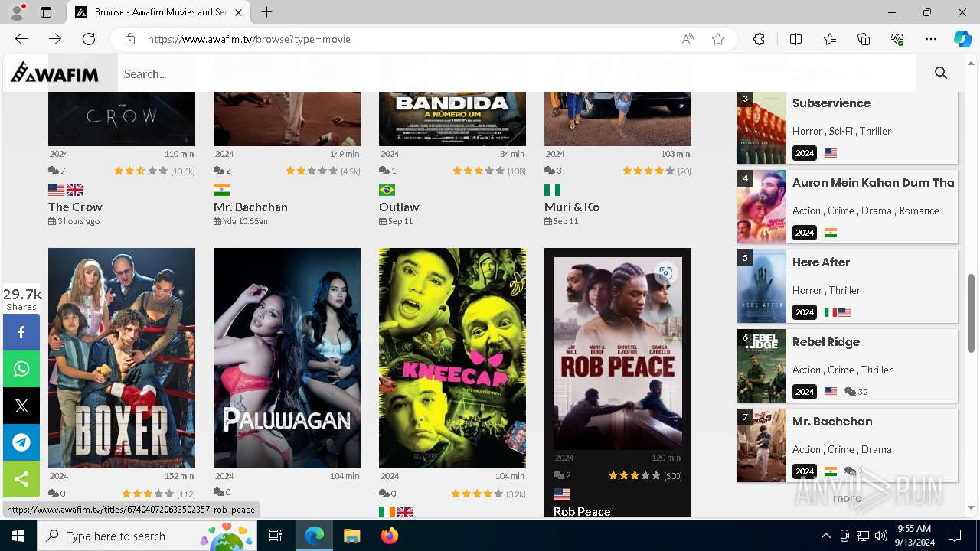Screen dimensions: 980x551
Task: Open Rob Peace title link
Action: point(582,511)
